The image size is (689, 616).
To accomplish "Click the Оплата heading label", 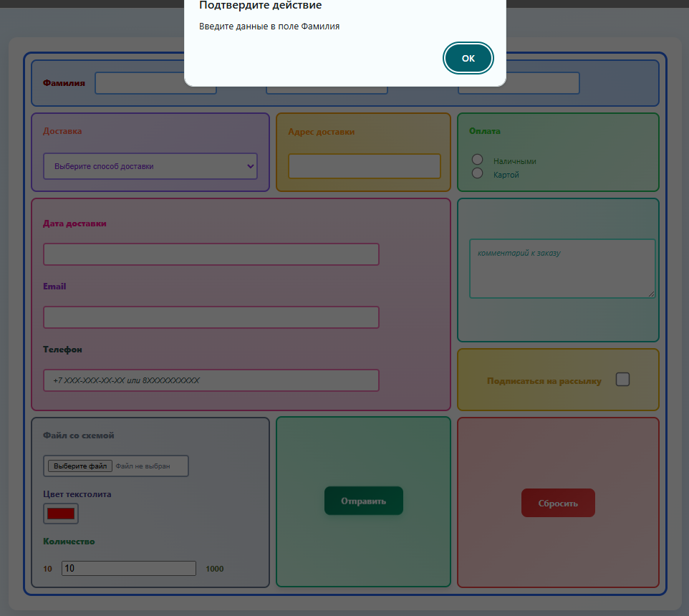I will [485, 131].
